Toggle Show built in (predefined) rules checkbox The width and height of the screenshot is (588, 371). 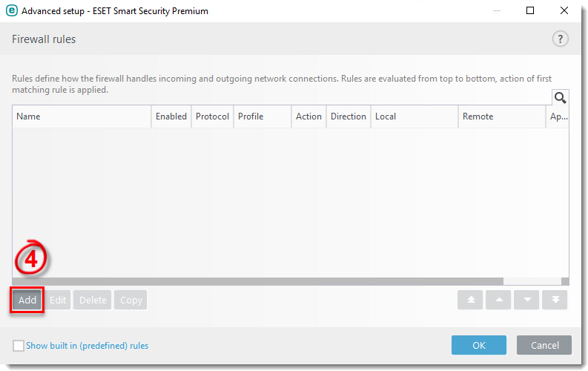click(x=18, y=346)
